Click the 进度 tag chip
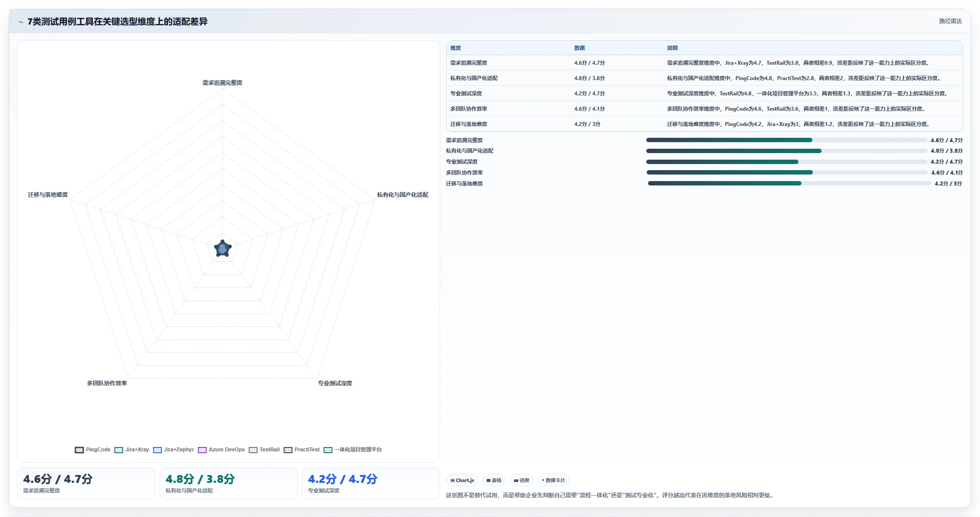The height and width of the screenshot is (517, 980). pos(521,480)
